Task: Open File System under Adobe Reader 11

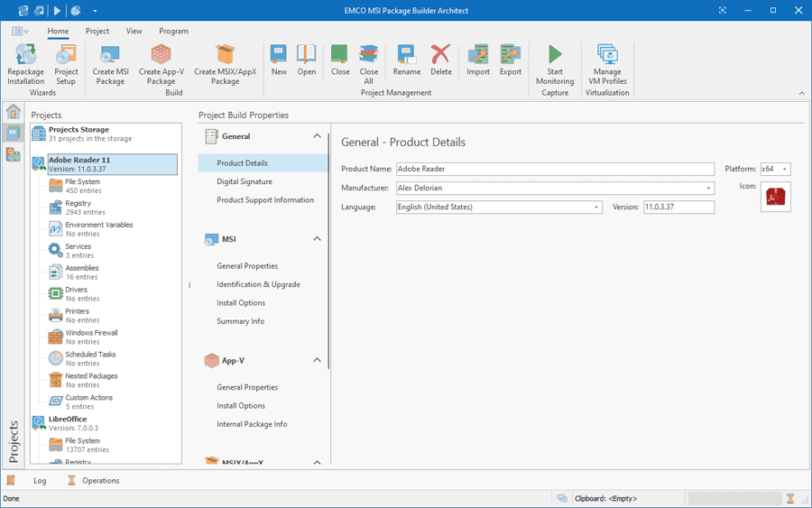Action: coord(82,186)
